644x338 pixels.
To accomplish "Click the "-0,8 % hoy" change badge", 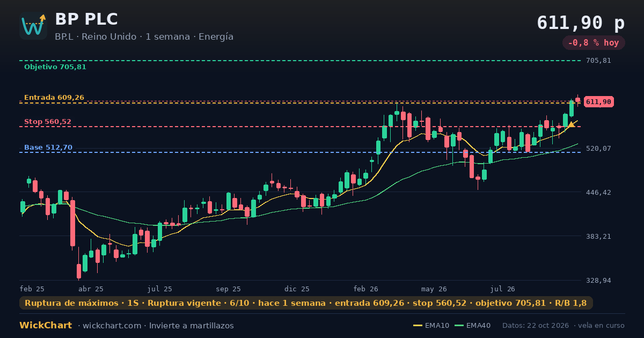I will [x=594, y=43].
